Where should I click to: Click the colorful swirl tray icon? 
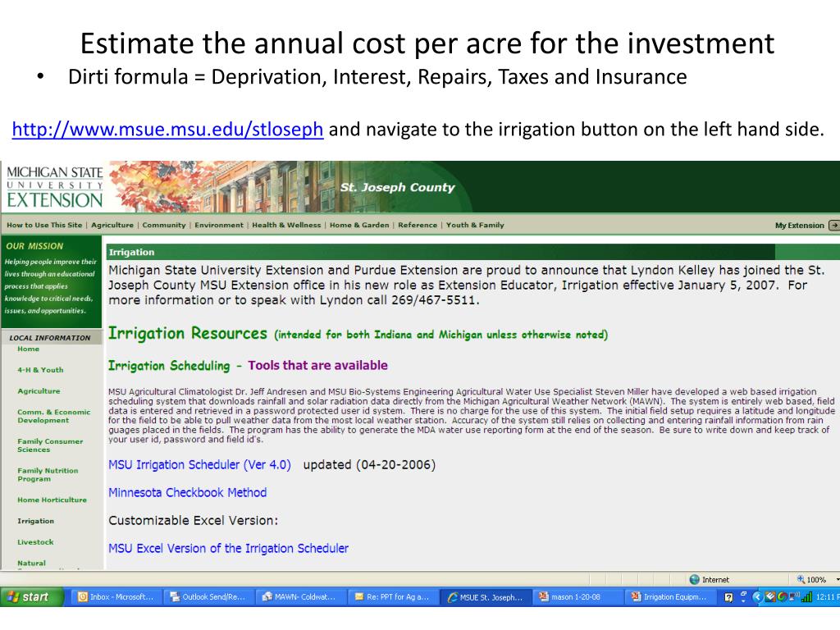click(x=782, y=597)
